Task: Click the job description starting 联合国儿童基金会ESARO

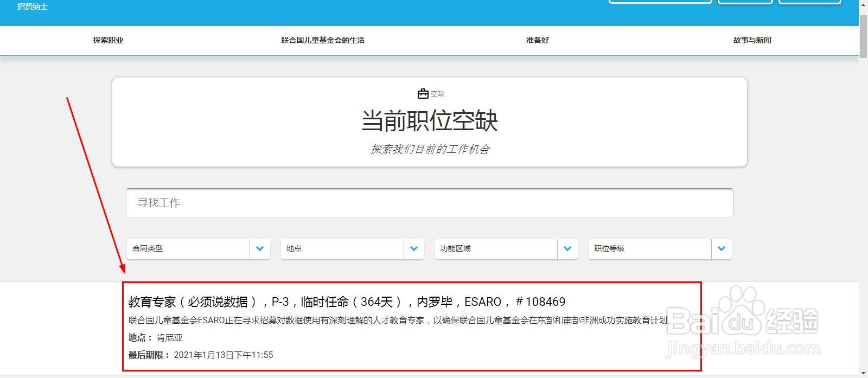Action: click(x=399, y=321)
